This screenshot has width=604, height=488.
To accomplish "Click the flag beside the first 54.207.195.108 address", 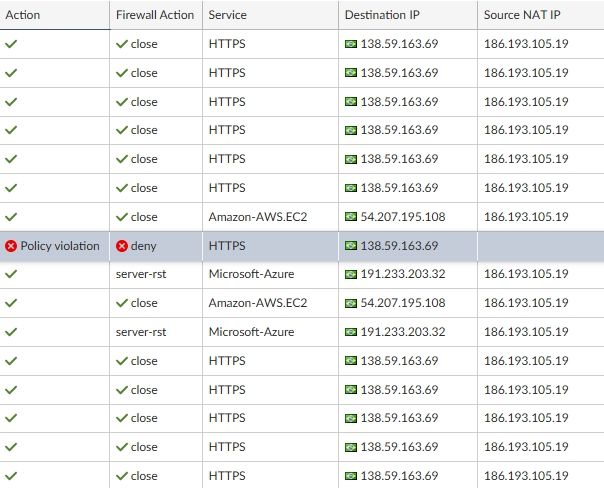I will coord(350,216).
